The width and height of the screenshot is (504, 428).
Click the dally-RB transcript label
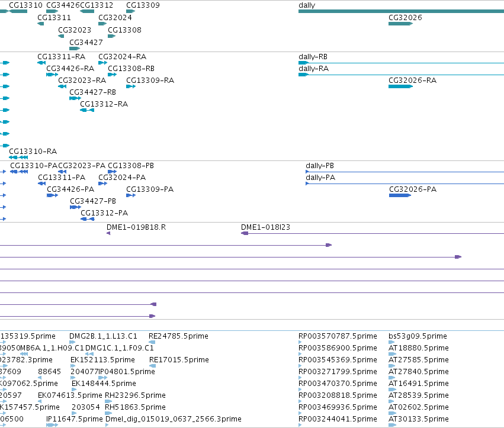point(313,57)
